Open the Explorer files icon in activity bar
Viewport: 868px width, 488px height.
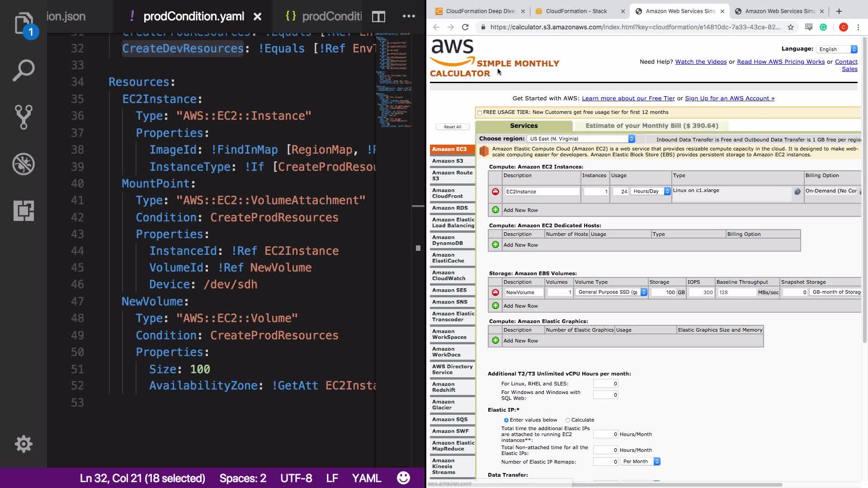(24, 23)
